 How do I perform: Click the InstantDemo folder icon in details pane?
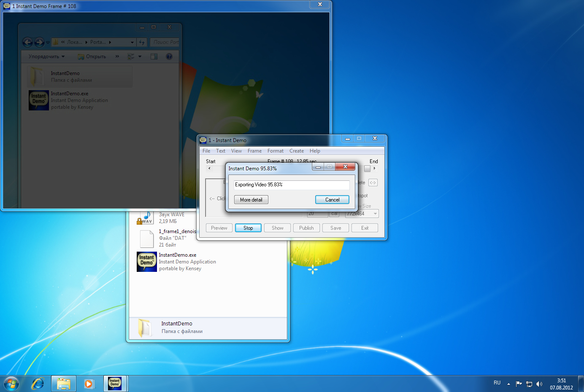pyautogui.click(x=145, y=328)
